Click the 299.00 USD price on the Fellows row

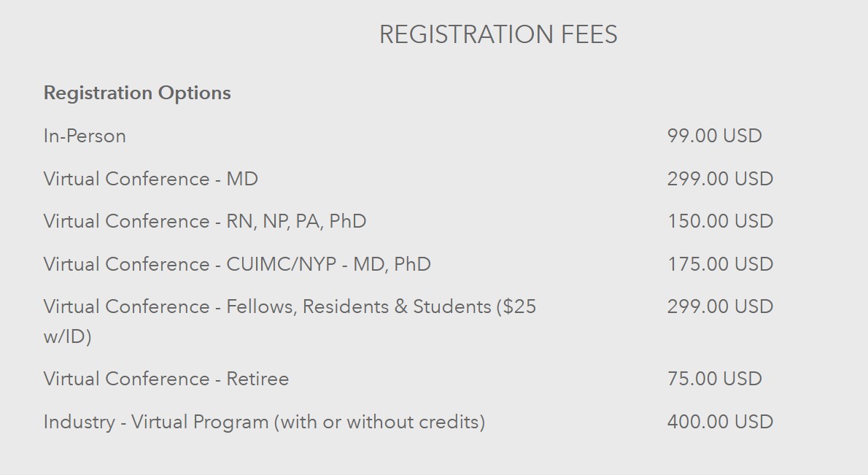[720, 307]
